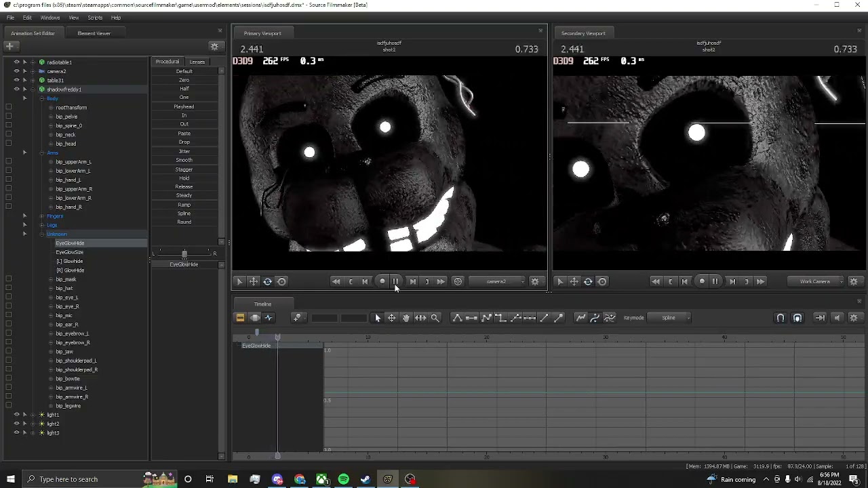Open the File menu

[x=11, y=18]
